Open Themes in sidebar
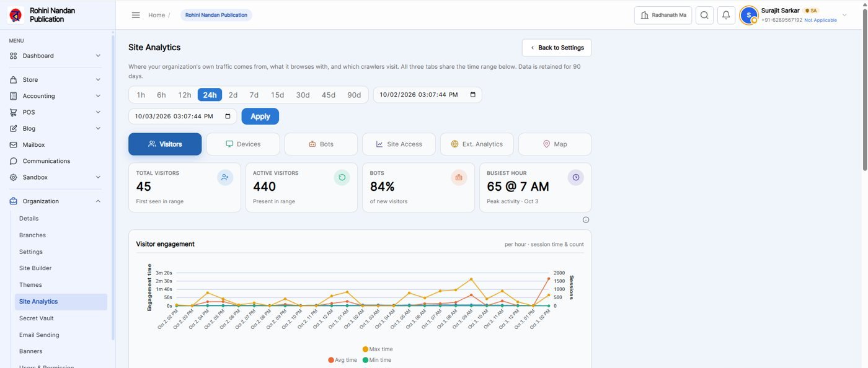This screenshot has width=868, height=368. pos(30,285)
